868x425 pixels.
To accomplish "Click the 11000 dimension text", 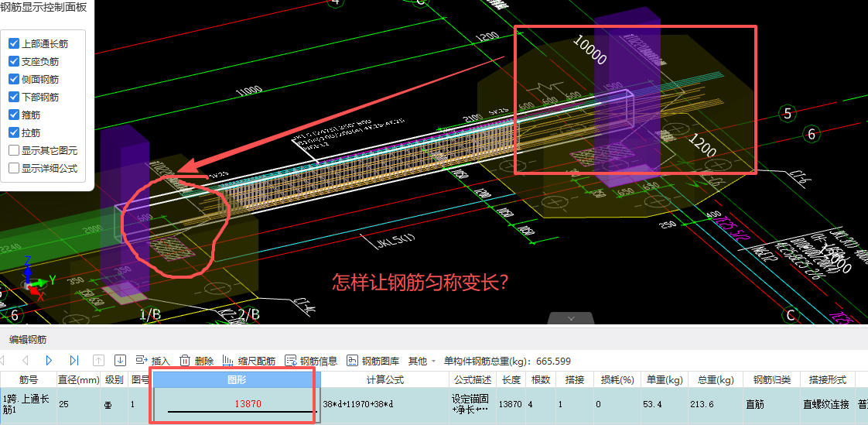I will point(248,91).
